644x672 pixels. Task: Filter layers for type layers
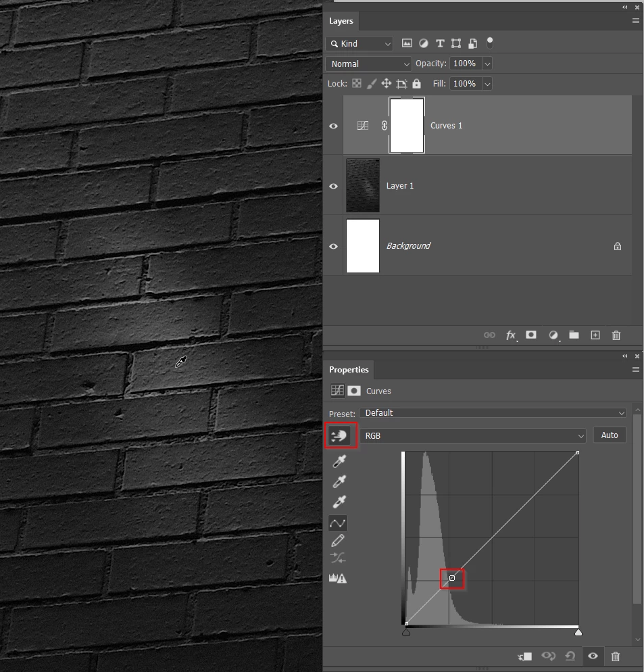tap(440, 43)
